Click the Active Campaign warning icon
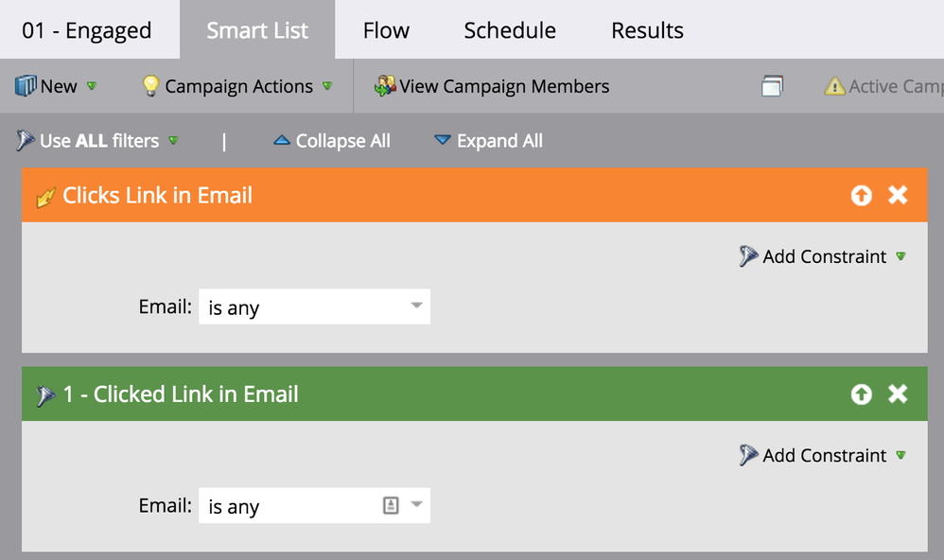944x560 pixels. coord(834,86)
